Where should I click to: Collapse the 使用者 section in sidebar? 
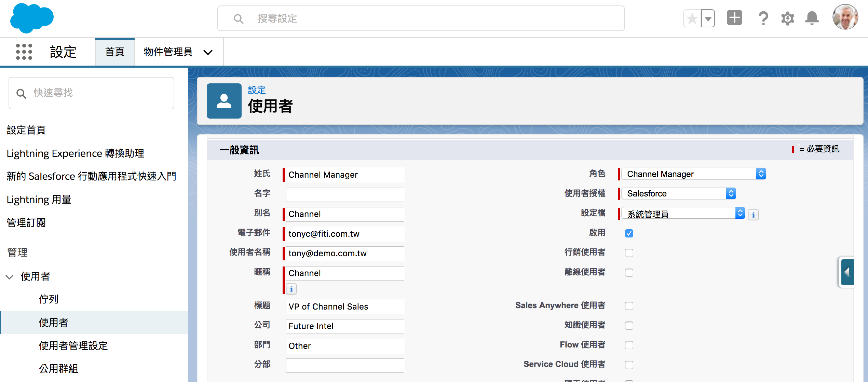coord(10,276)
